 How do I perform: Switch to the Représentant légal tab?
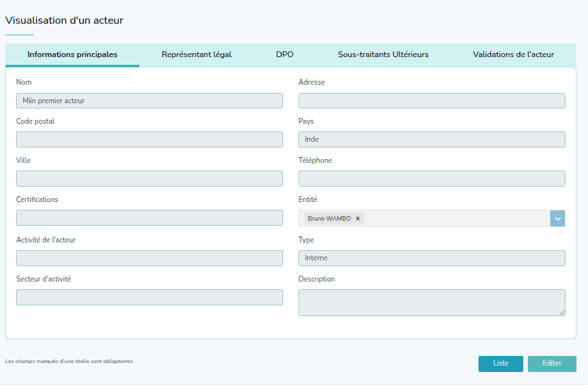click(197, 55)
